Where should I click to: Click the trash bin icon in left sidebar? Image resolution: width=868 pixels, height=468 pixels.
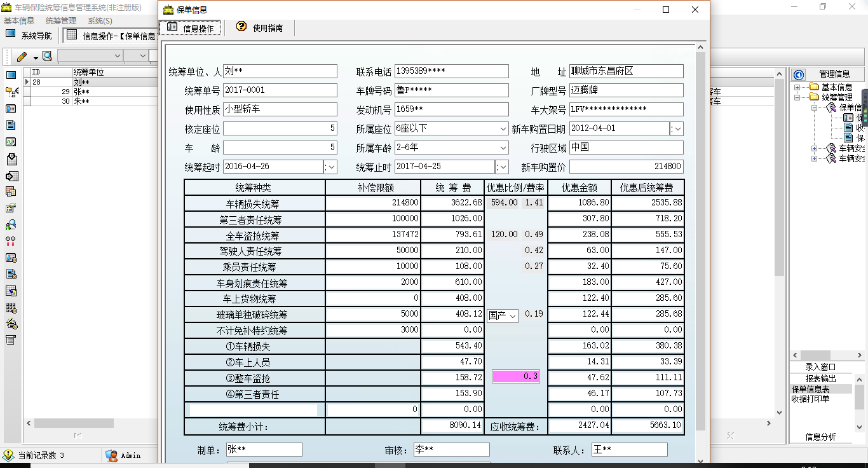(11, 340)
